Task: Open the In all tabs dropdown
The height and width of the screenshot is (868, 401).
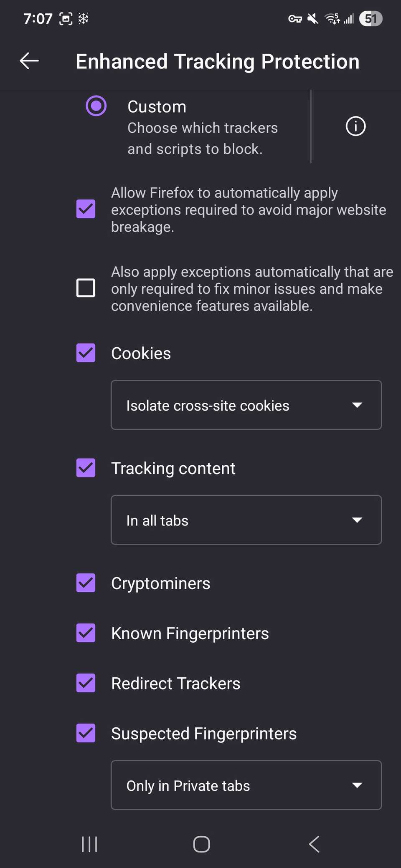Action: (246, 520)
